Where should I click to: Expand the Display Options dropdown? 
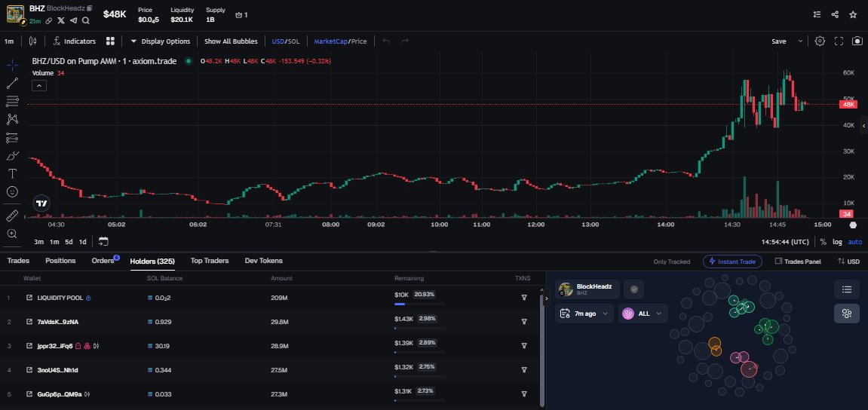tap(161, 41)
